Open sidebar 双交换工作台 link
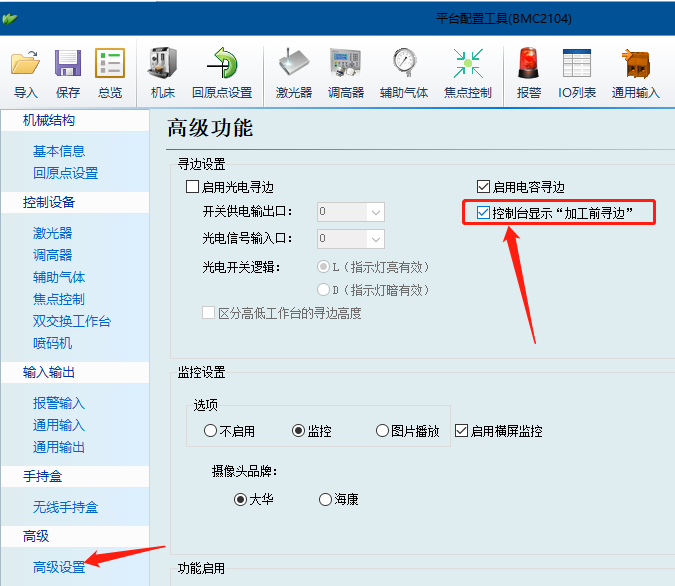 point(72,321)
